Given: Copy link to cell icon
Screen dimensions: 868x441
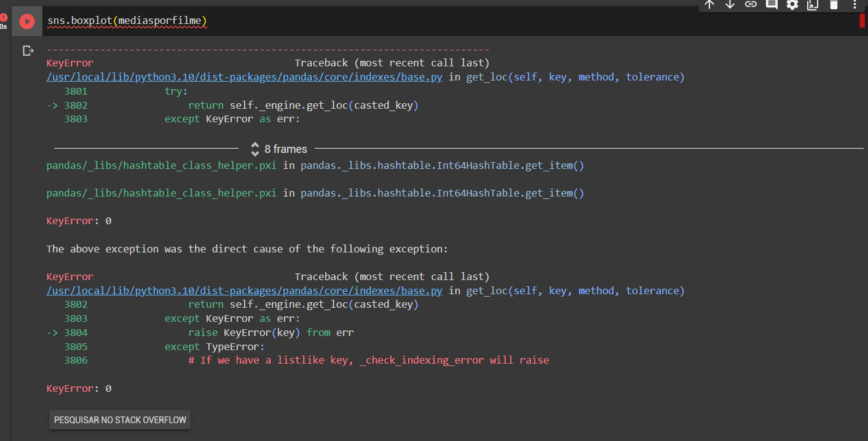Looking at the screenshot, I should [x=751, y=5].
